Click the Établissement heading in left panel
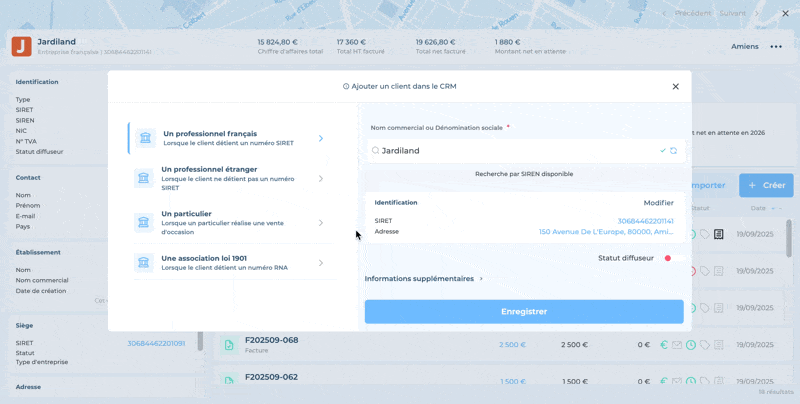This screenshot has width=800, height=404. [x=38, y=252]
